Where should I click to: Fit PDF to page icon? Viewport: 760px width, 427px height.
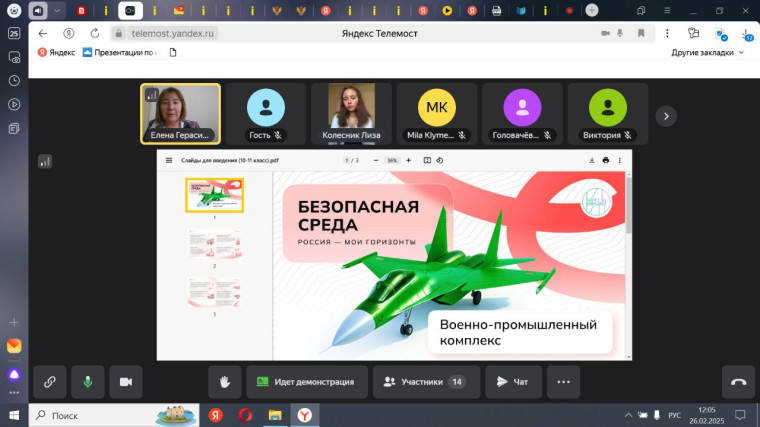coord(427,160)
